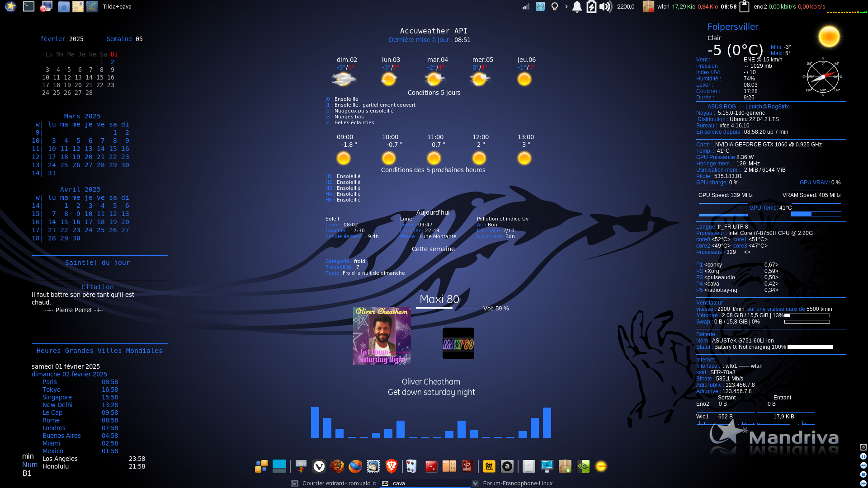868x488 pixels.
Task: Launch the red Chinese character tile game
Action: pyautogui.click(x=467, y=466)
